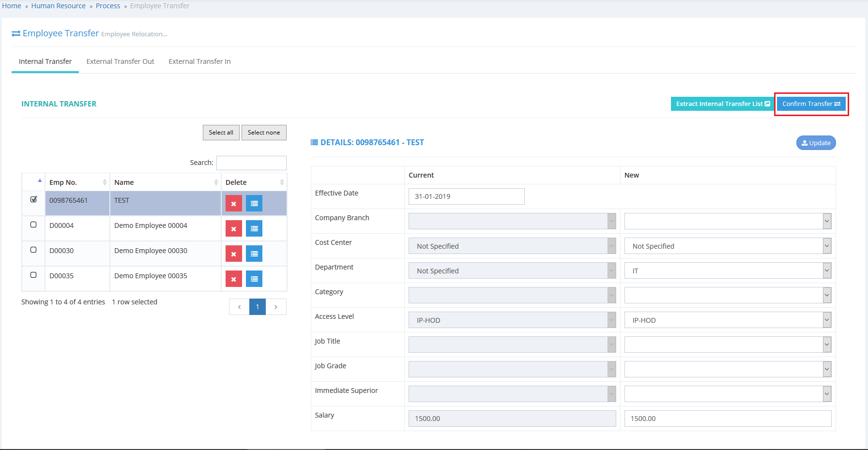Show details icon for employee D00030
Viewport: 868px width, 450px height.
[254, 254]
